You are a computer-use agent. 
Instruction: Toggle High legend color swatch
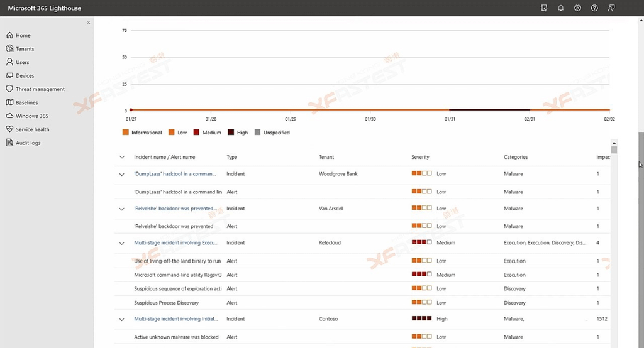point(231,132)
